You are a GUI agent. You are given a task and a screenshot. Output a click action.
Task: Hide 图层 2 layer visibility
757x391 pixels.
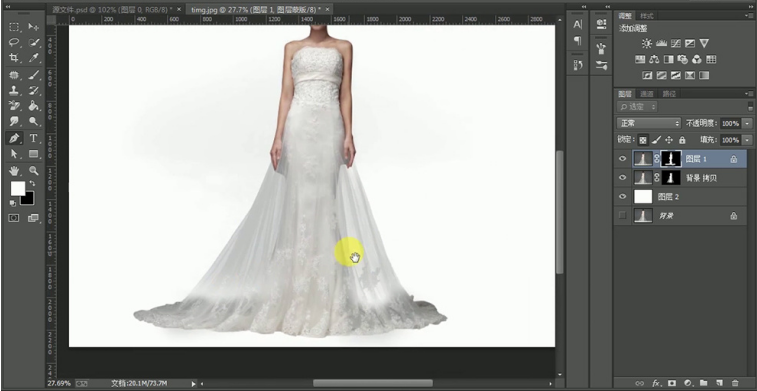pyautogui.click(x=623, y=196)
